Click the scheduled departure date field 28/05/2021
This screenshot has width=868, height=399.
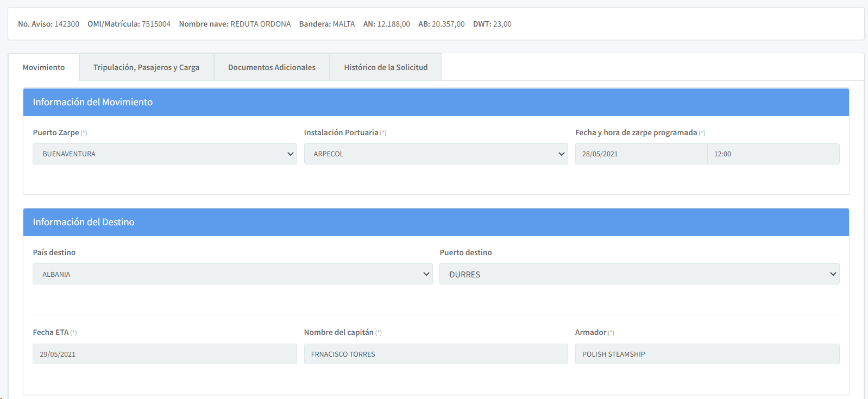click(641, 154)
